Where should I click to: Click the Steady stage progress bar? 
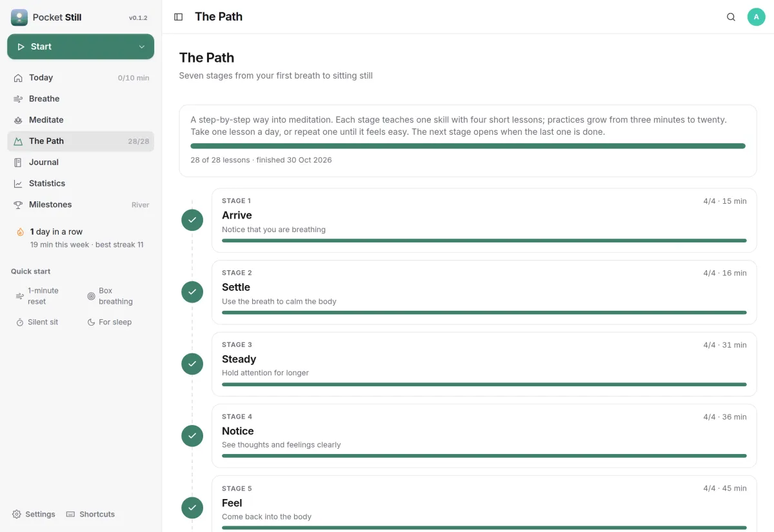pyautogui.click(x=484, y=384)
